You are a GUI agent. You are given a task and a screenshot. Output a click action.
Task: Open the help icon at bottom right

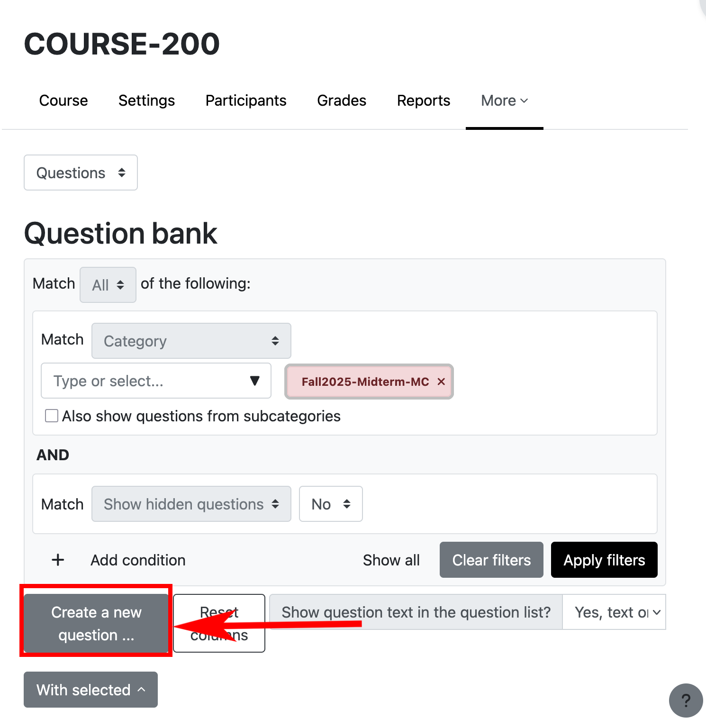click(686, 701)
